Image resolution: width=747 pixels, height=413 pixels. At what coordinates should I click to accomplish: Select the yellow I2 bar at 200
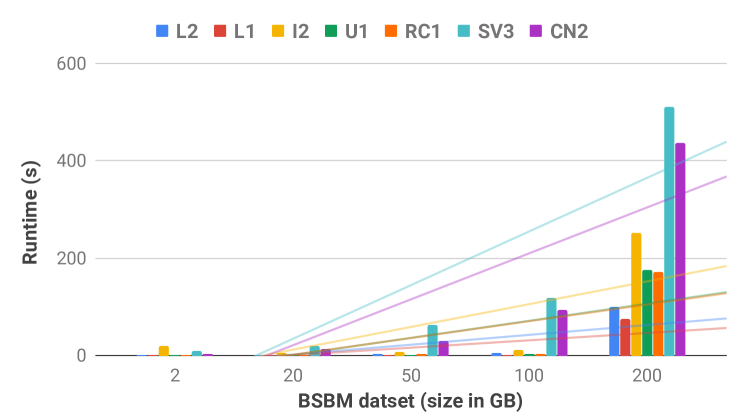(x=636, y=294)
